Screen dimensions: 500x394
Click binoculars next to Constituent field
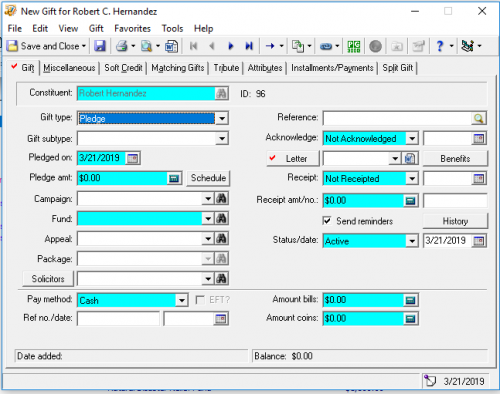click(x=222, y=94)
